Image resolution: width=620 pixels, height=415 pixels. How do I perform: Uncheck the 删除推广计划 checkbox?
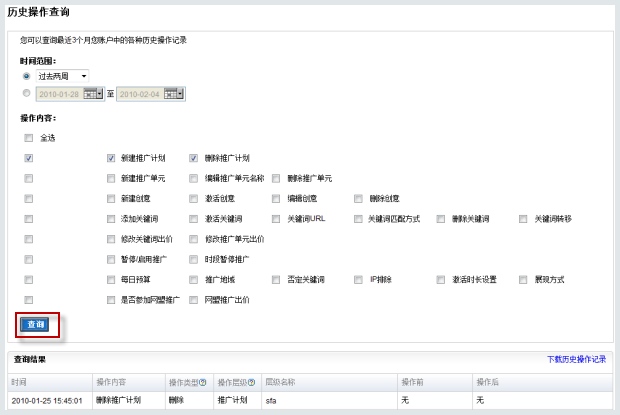pos(195,158)
